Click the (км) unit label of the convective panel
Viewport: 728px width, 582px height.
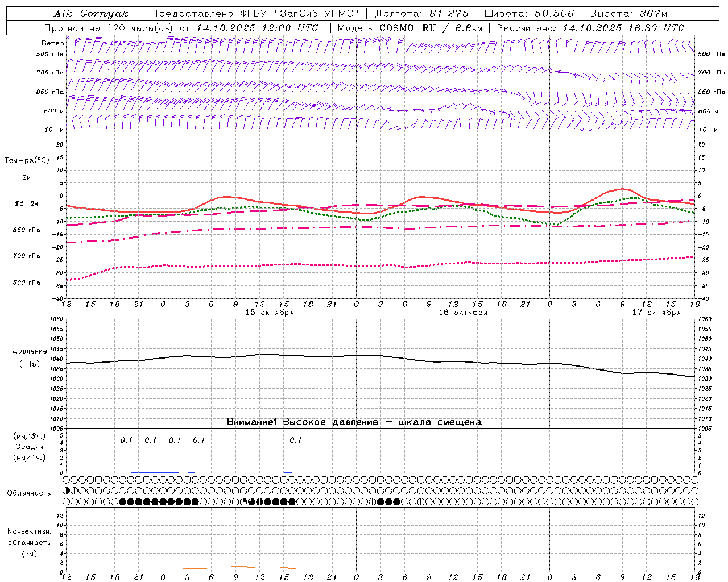[29, 554]
